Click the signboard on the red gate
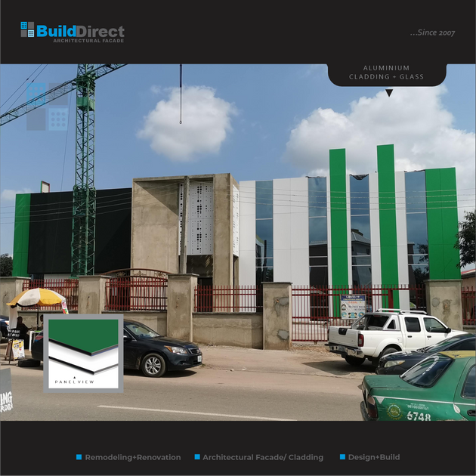Image resolution: width=476 pixels, height=476 pixels. (352, 305)
